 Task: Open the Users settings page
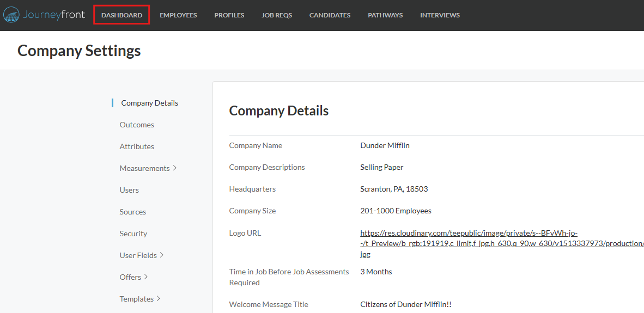(129, 190)
